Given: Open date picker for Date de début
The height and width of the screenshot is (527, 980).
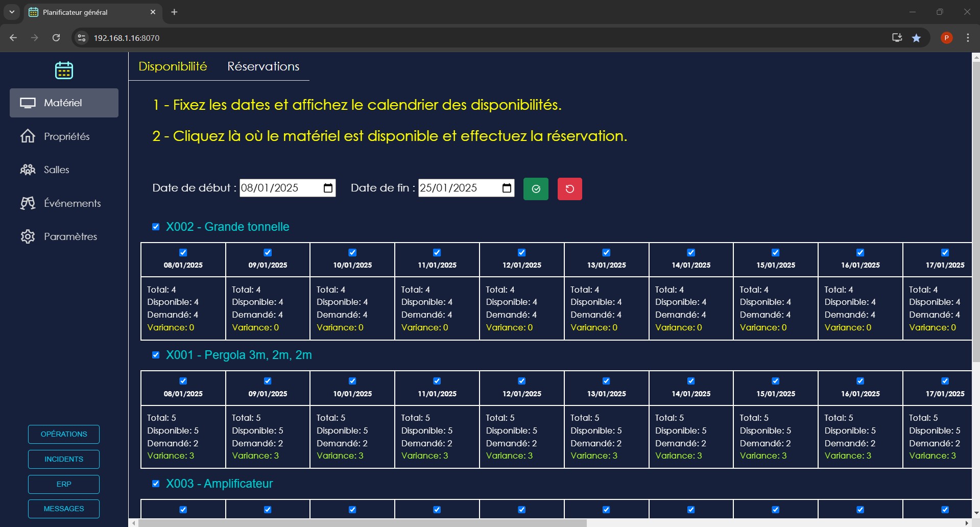Looking at the screenshot, I should click(328, 188).
